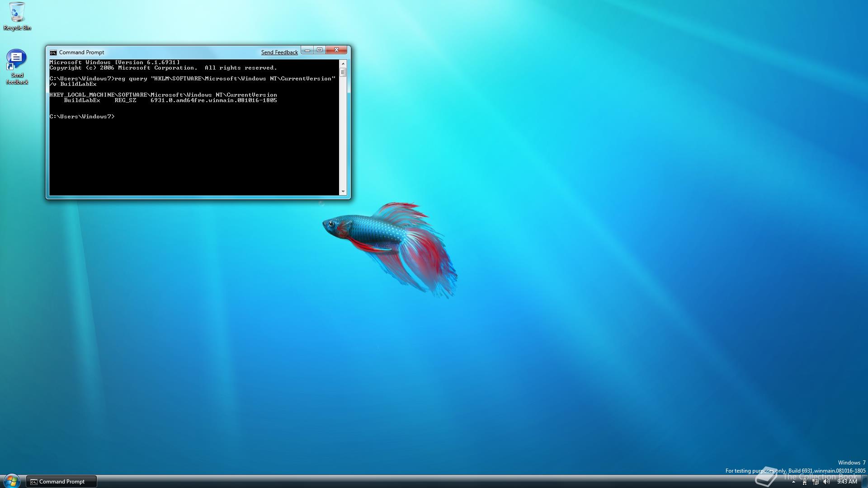
Task: Open the volume speaker tray icon
Action: pos(826,482)
